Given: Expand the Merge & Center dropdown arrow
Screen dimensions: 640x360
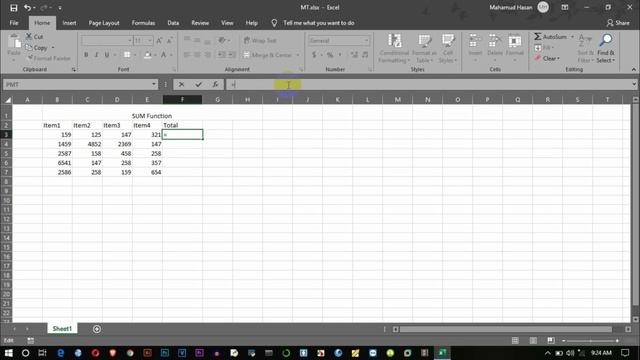Looking at the screenshot, I should [298, 55].
